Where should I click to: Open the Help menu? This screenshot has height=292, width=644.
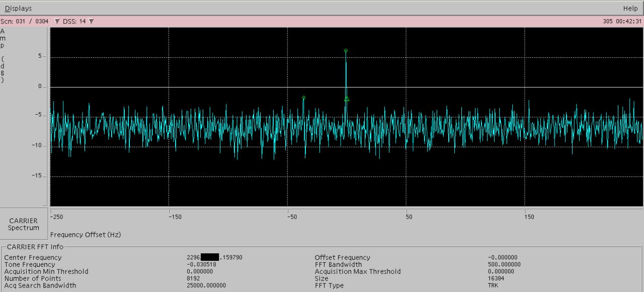pyautogui.click(x=630, y=8)
